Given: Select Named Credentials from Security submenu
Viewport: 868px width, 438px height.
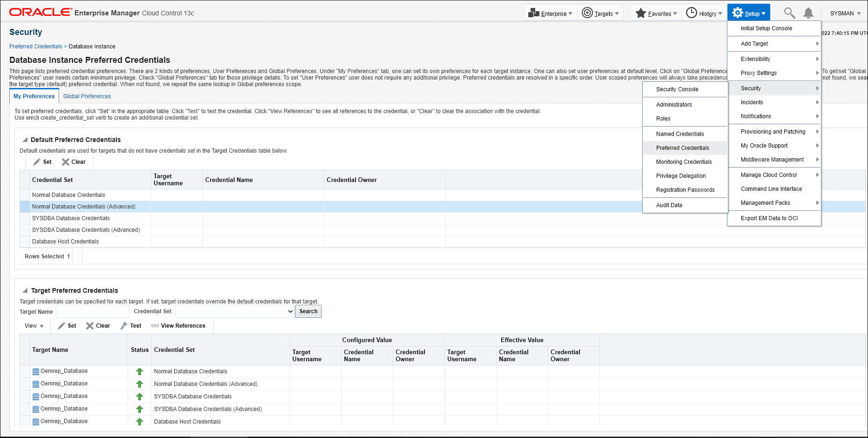Looking at the screenshot, I should (x=680, y=134).
